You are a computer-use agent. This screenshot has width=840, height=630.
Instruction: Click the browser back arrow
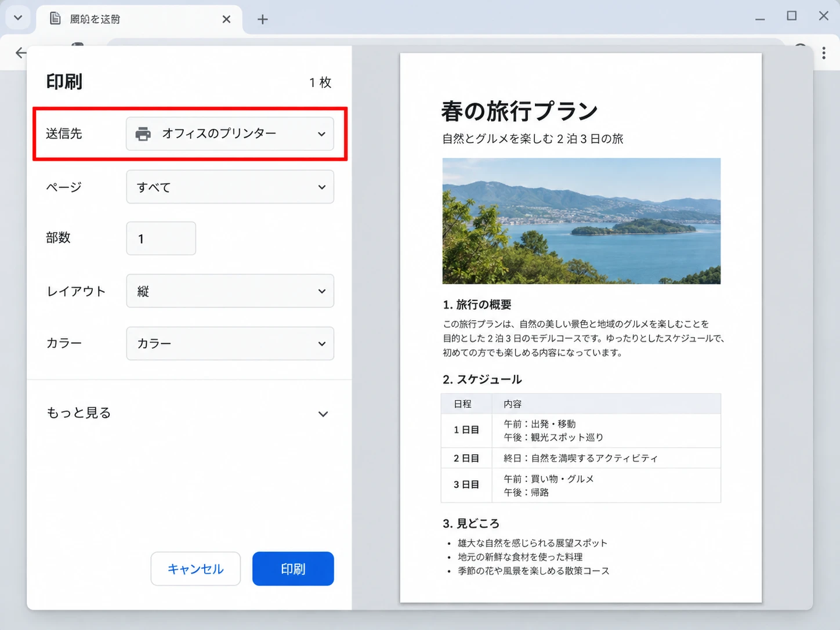pos(21,53)
